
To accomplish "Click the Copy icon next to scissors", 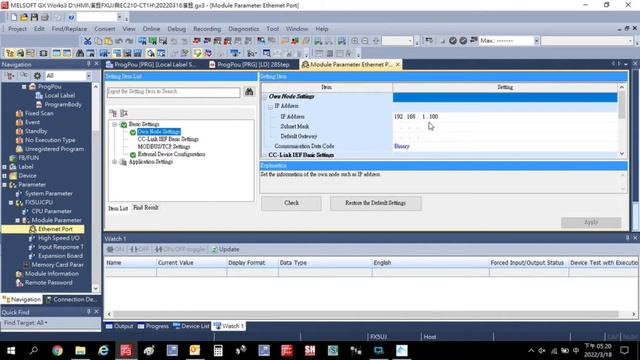I will click(98, 41).
